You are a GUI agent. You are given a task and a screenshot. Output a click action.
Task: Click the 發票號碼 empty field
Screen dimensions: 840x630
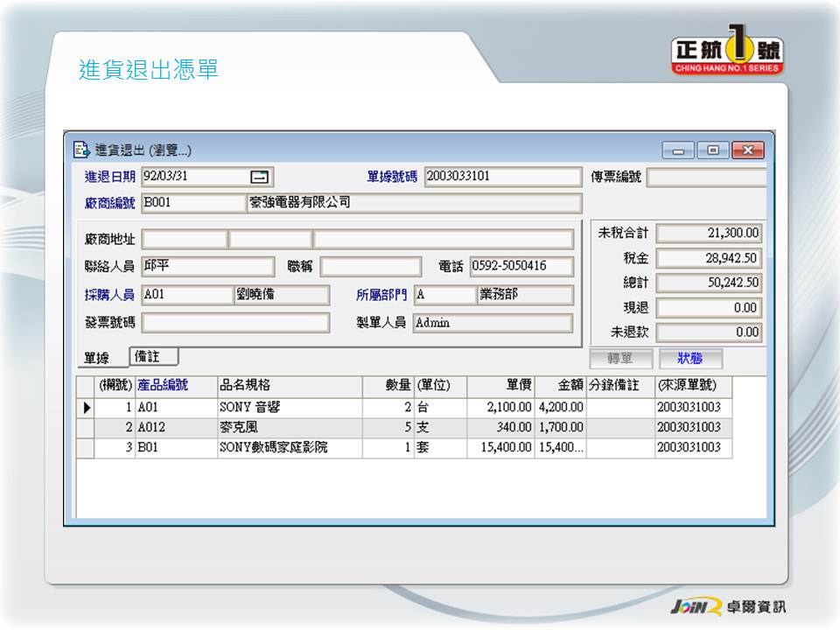pyautogui.click(x=222, y=323)
